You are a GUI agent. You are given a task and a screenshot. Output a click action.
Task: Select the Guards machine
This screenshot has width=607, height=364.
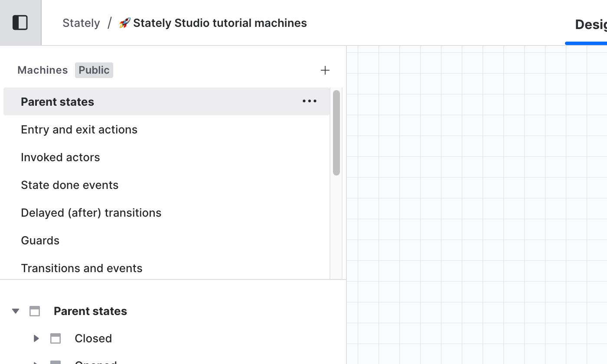(x=40, y=240)
